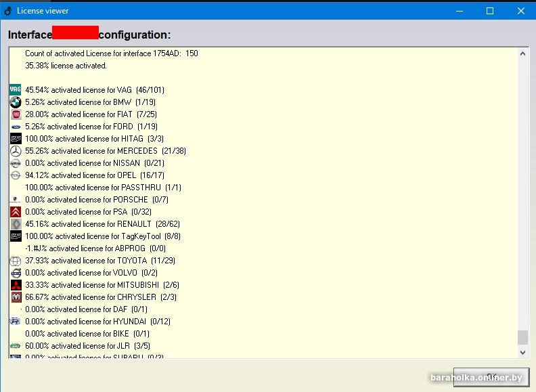Click the vertical scrollbar thumb
This screenshot has height=392, width=536.
point(522,337)
